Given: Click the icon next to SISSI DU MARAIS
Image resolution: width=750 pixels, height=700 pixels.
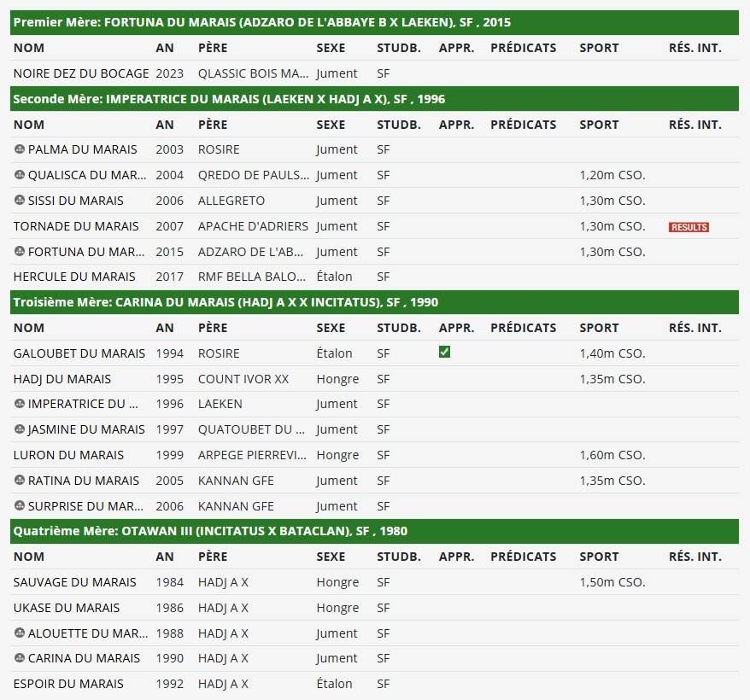Looking at the screenshot, I should 19,201.
